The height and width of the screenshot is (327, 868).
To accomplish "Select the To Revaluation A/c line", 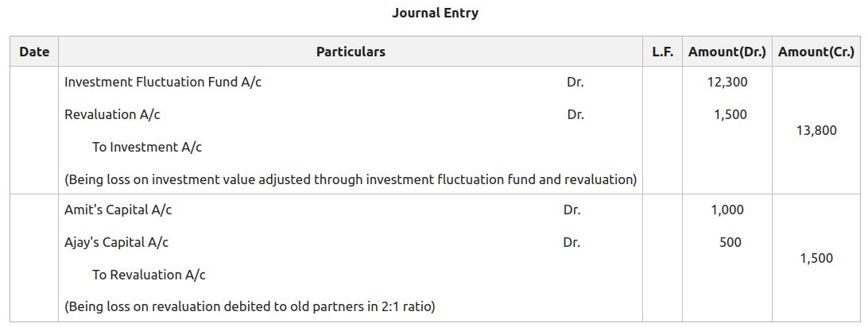I will click(x=149, y=275).
